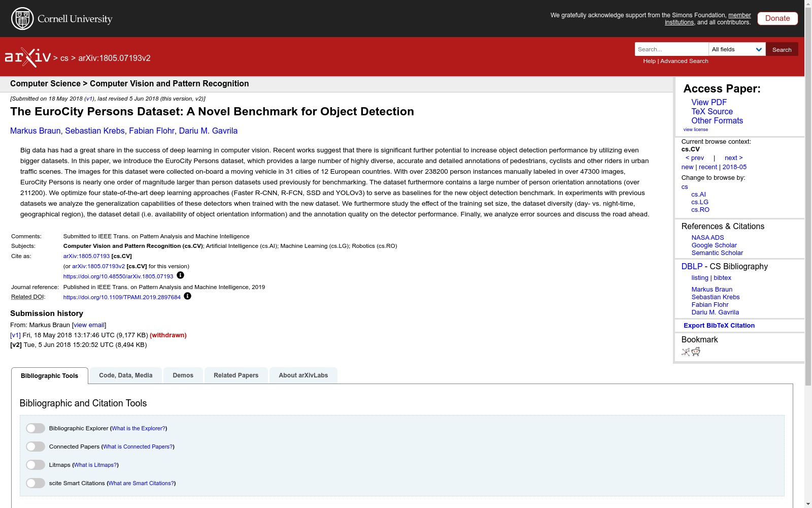812x508 pixels.
Task: Switch on the Litmaps toggle
Action: tap(36, 465)
